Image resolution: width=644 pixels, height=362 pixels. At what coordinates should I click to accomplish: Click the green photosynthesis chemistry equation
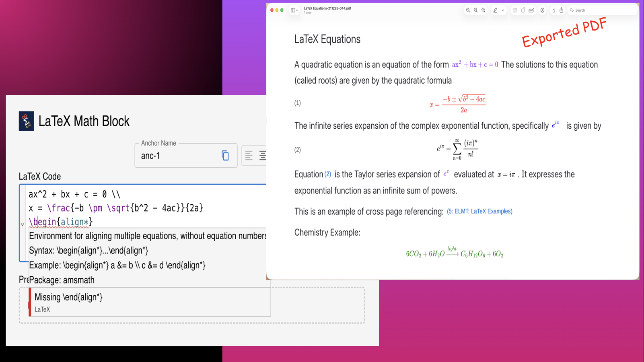click(x=455, y=252)
